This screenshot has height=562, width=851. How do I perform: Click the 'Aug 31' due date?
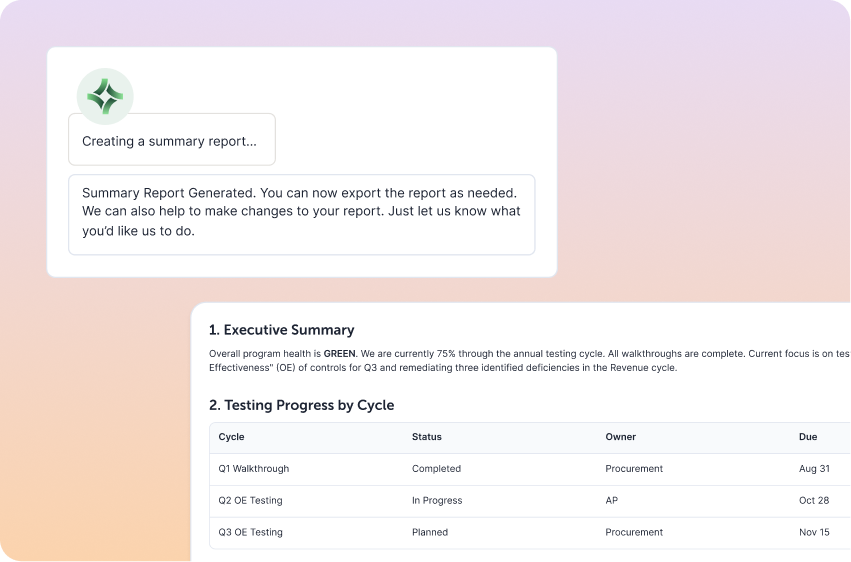(x=814, y=469)
